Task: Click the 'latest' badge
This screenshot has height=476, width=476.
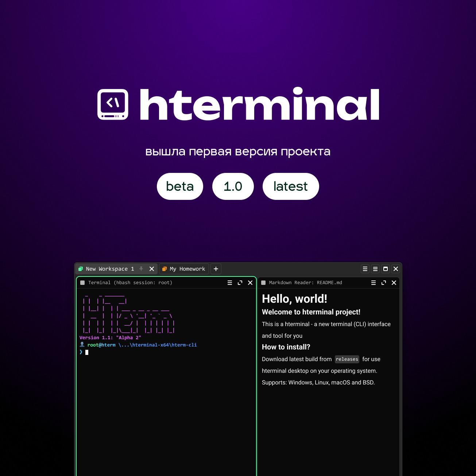Action: 291,186
